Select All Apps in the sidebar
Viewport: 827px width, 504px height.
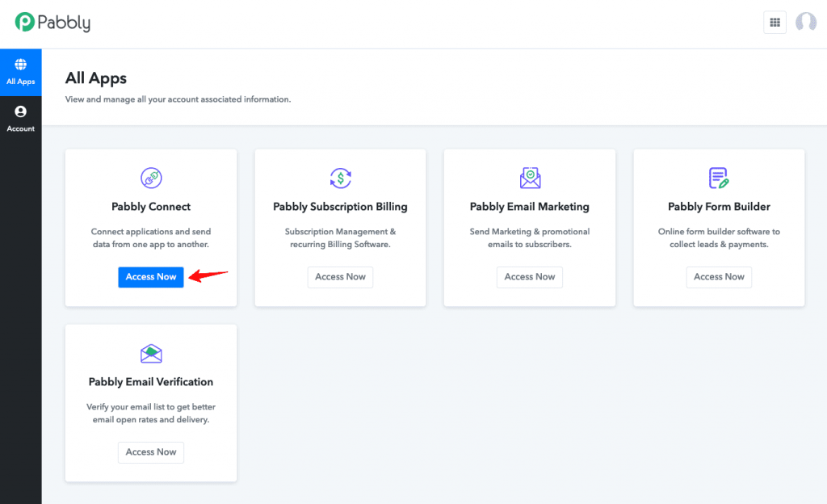point(20,72)
